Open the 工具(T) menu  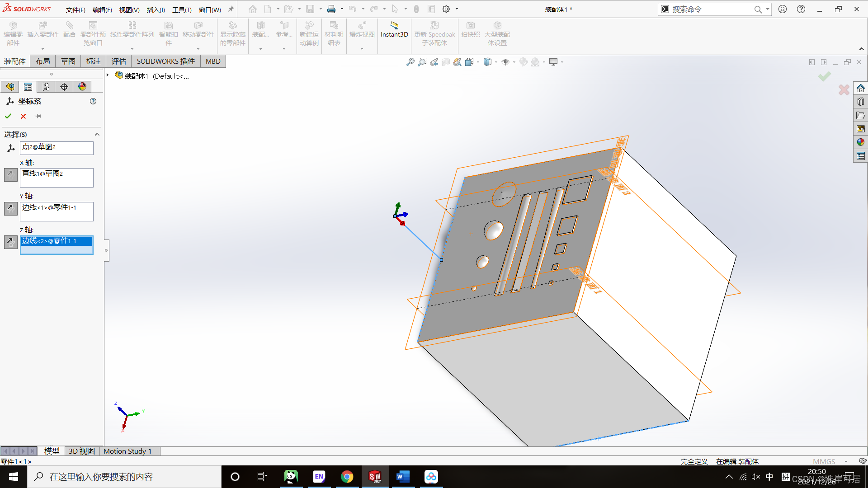(x=182, y=9)
